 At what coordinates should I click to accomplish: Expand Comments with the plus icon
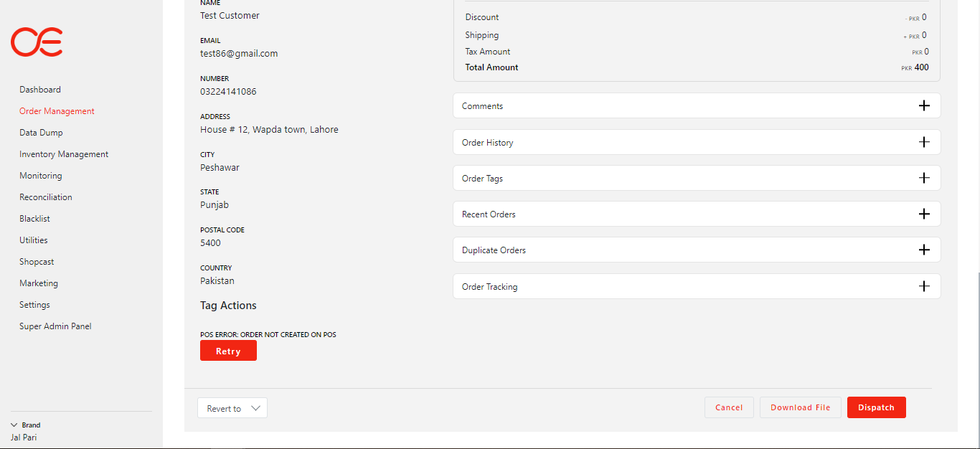coord(924,106)
